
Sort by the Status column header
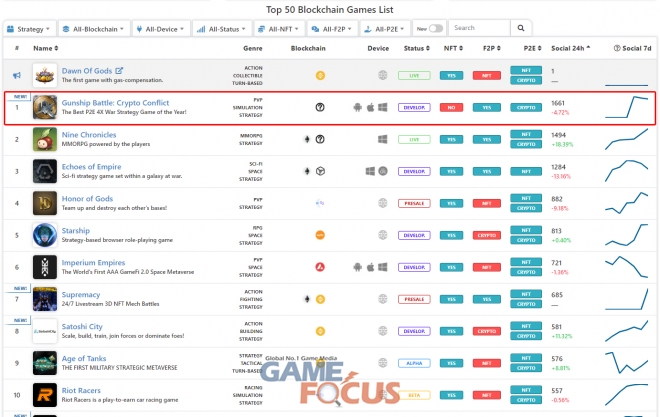(417, 48)
